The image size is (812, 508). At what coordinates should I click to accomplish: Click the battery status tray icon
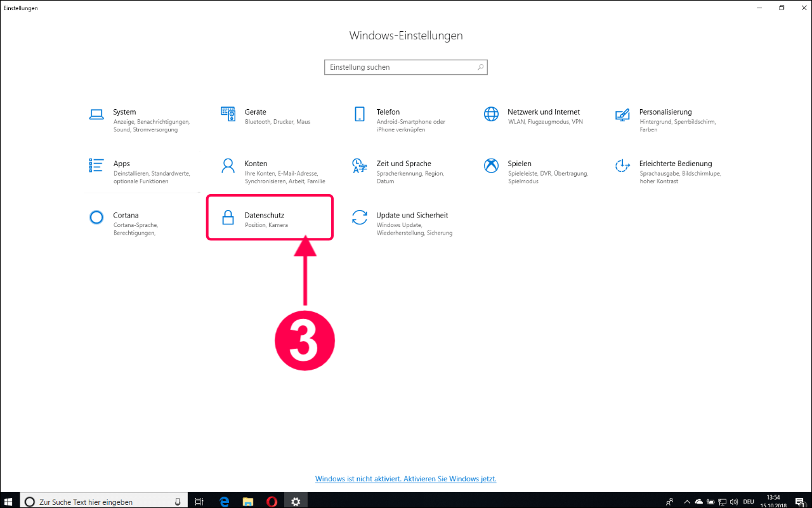[710, 502]
